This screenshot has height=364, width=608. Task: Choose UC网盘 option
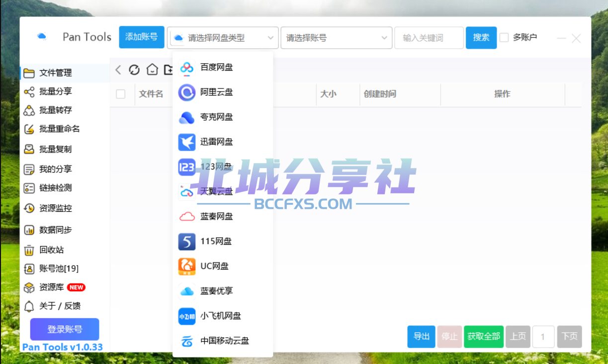tap(223, 266)
